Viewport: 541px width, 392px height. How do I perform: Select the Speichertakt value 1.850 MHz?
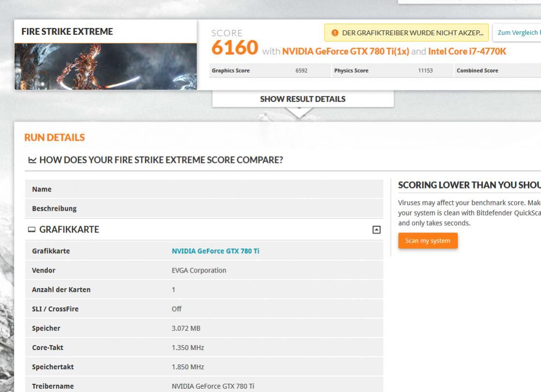(x=188, y=367)
